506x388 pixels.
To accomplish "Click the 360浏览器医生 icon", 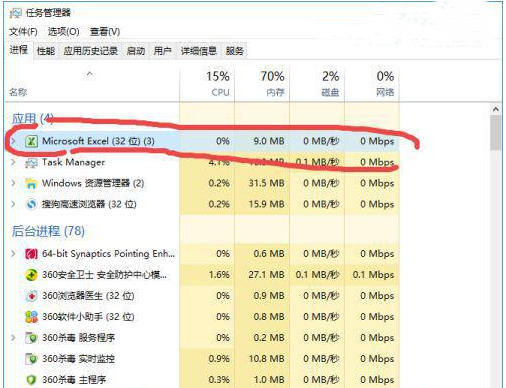I will coord(31,296).
